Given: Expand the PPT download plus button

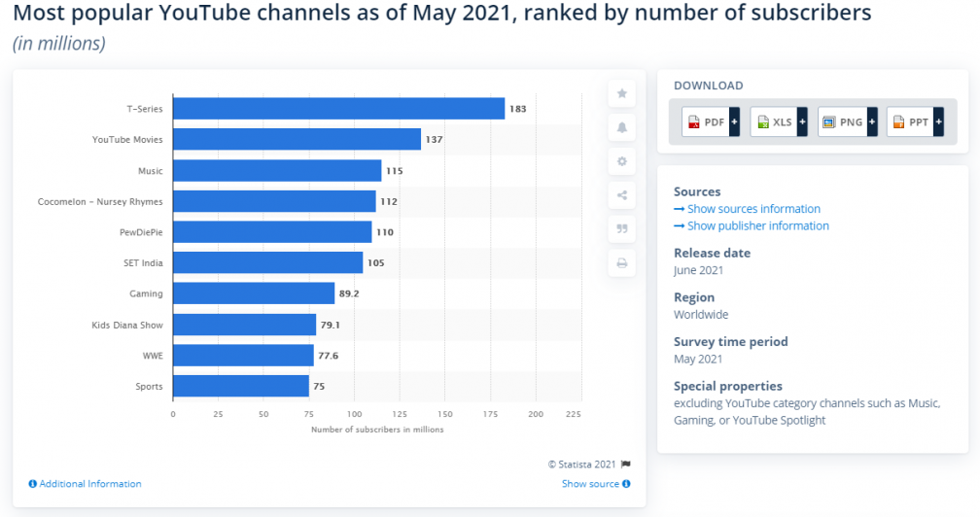Looking at the screenshot, I should 939,122.
